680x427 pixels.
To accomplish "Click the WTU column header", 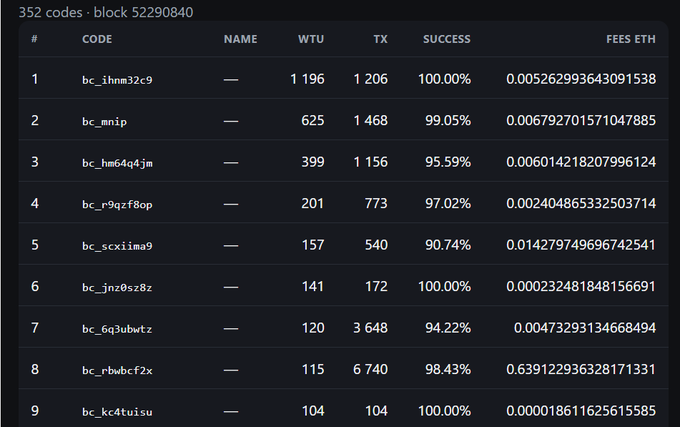I will [x=311, y=39].
